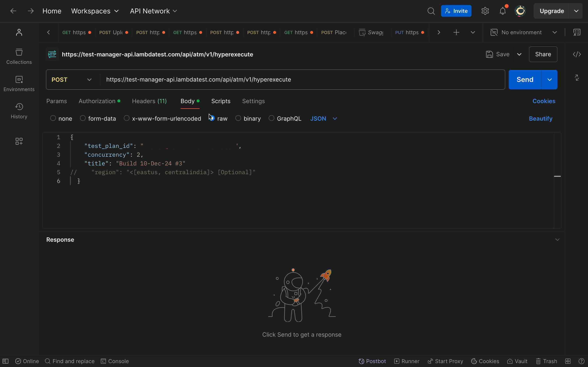Go back with the left arrow icon
Viewport: 588px width, 367px height.
click(13, 11)
